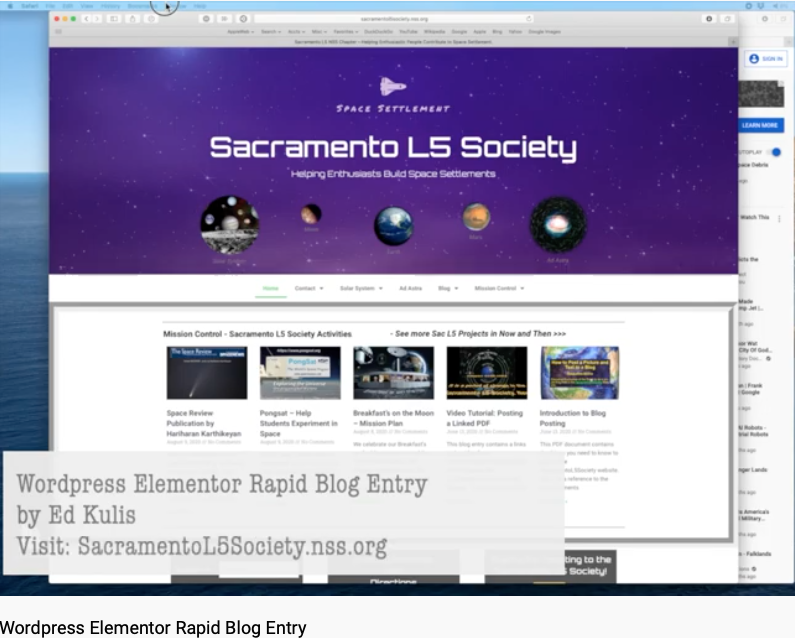Open the Safari share menu icon
The width and height of the screenshot is (795, 638).
tap(132, 19)
